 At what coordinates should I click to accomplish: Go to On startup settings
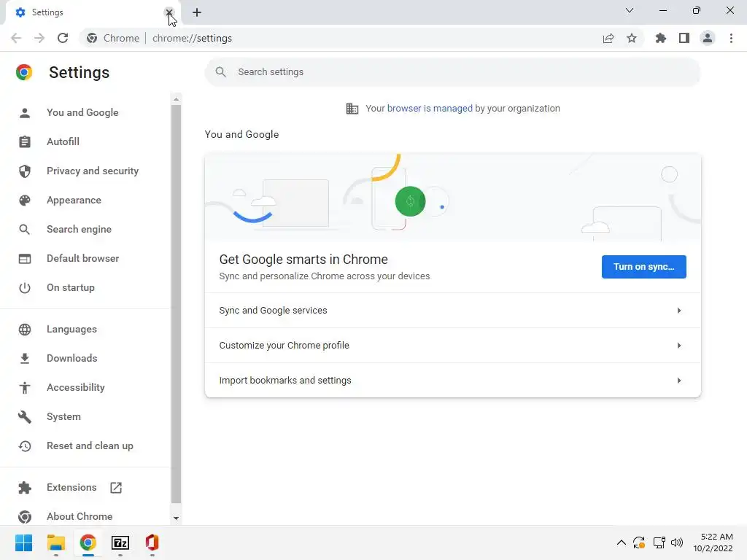coord(71,287)
